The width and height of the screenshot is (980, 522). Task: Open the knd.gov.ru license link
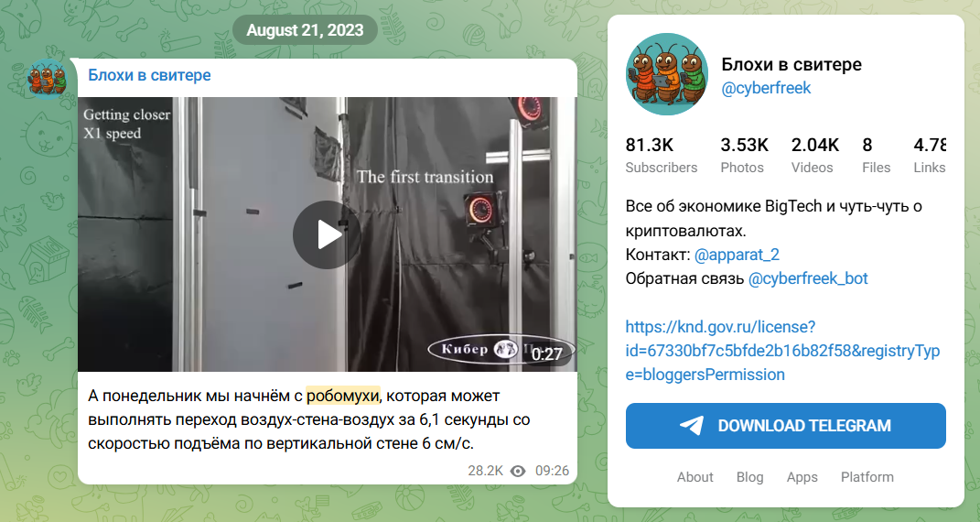click(782, 351)
